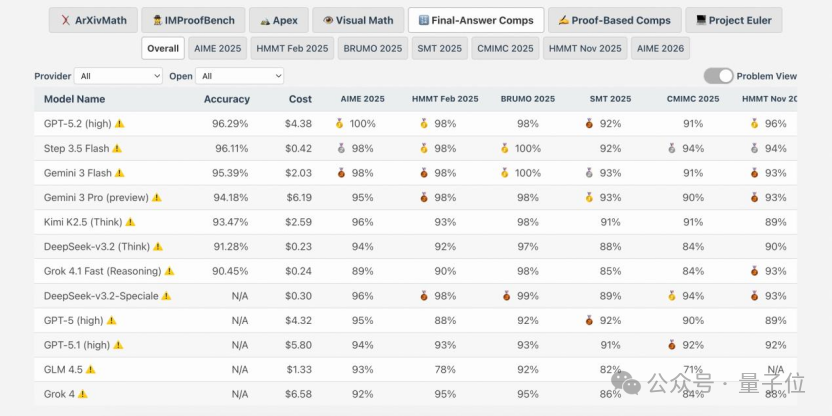Viewport: 832px width, 416px height.
Task: Click the warning icon next to Grok 4
Action: pos(82,394)
